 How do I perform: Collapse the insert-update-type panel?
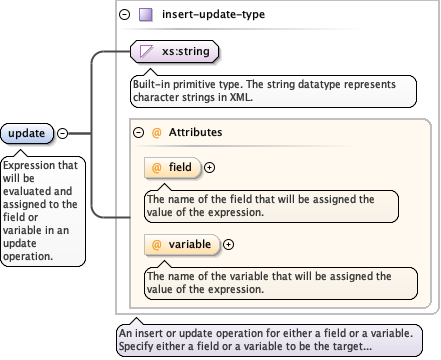(125, 15)
